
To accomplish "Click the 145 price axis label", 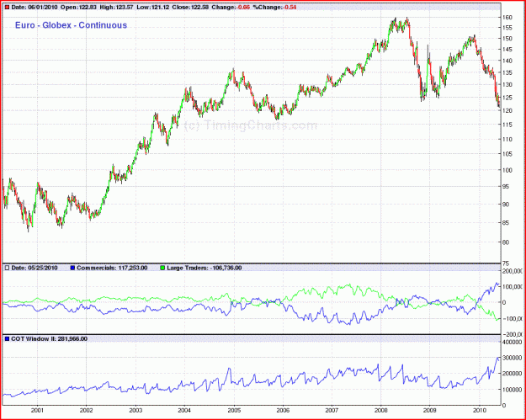I will click(507, 50).
